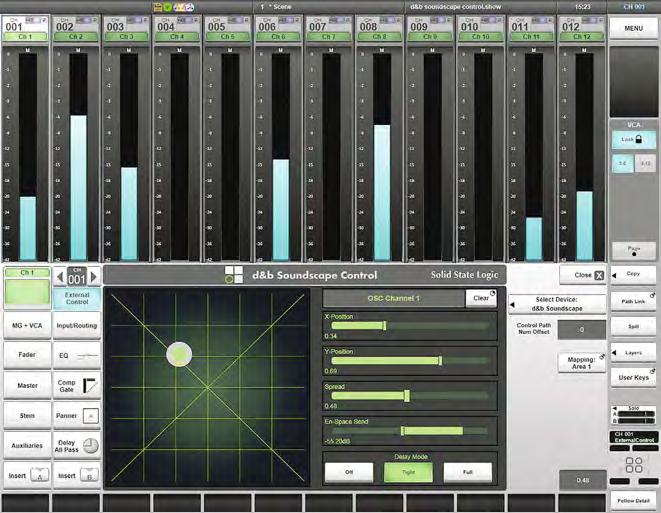Click the Spread slider handle

(407, 396)
